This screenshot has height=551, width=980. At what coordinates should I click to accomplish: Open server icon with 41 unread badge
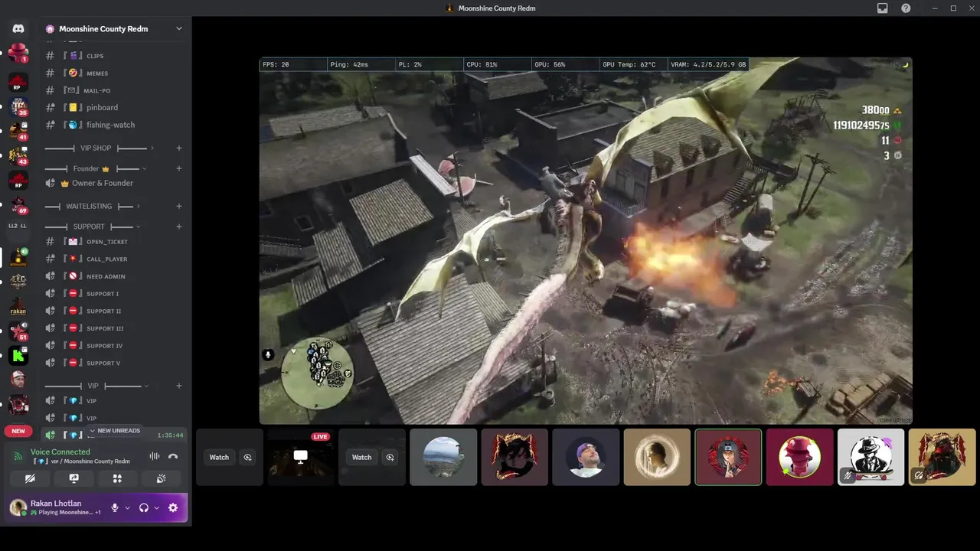[18, 132]
